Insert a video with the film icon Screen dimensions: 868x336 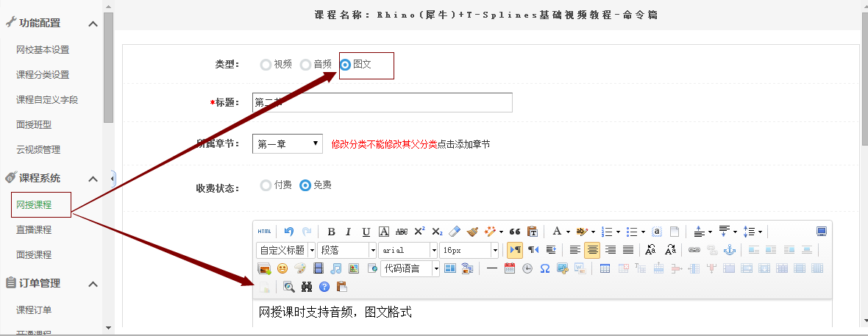click(319, 268)
